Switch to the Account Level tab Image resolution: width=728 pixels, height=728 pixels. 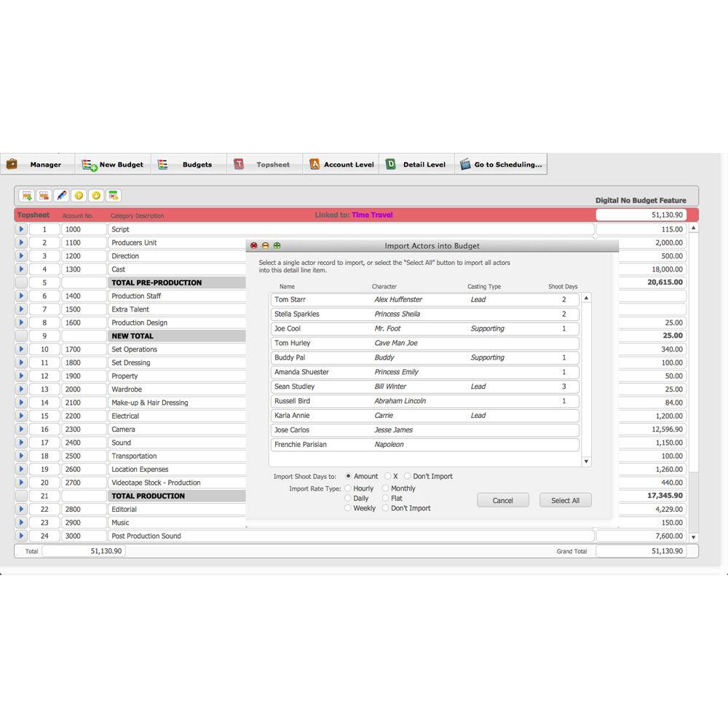point(341,165)
